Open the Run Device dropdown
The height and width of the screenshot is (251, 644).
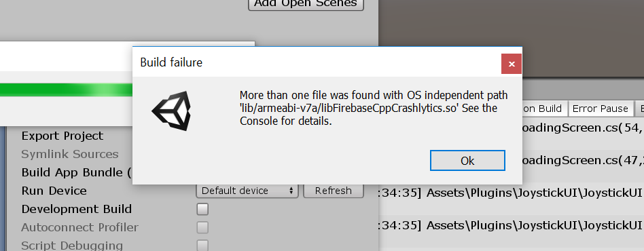pyautogui.click(x=247, y=191)
